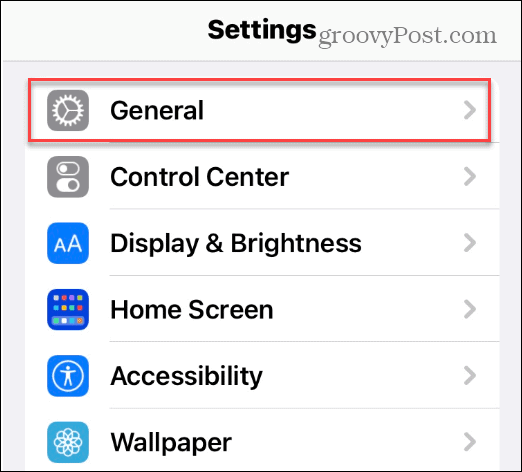Open the General settings row

click(x=260, y=110)
